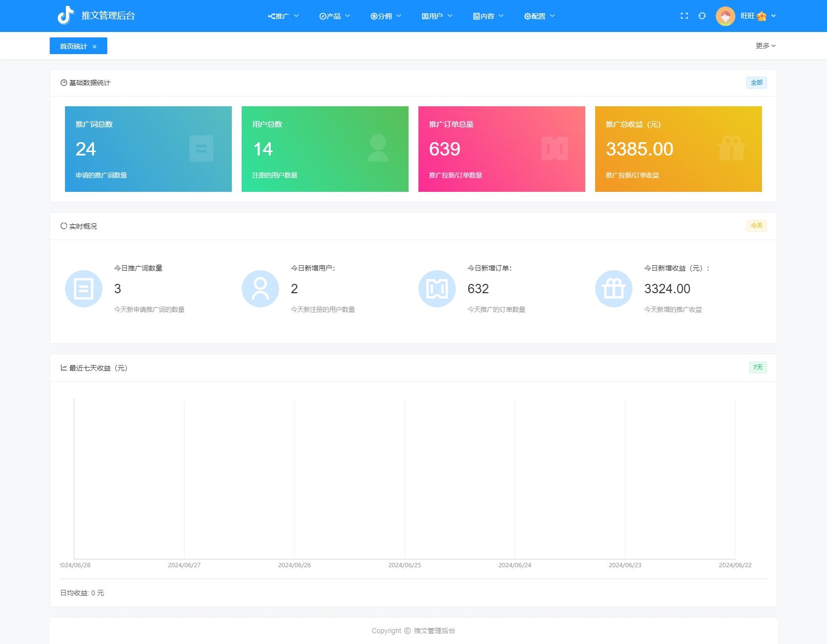Click the 实时概况 loading circle icon

[64, 226]
